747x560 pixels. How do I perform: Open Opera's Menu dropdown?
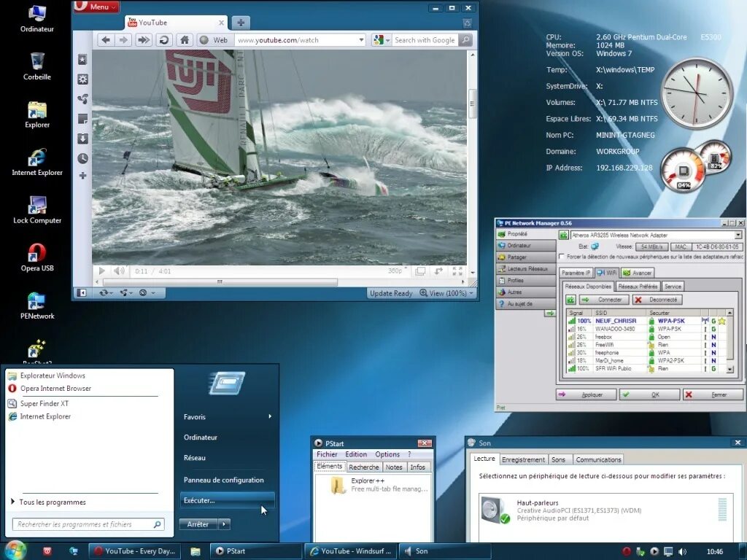pos(97,7)
